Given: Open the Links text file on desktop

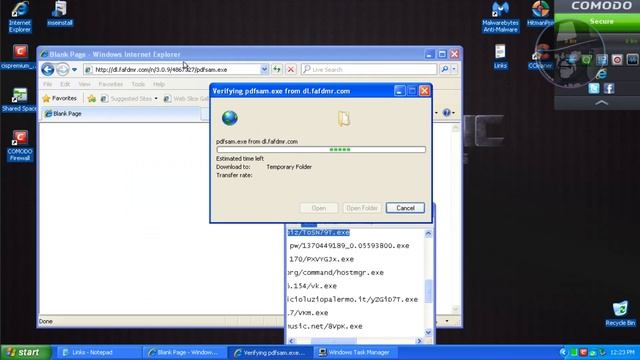Looking at the screenshot, I should click(500, 57).
